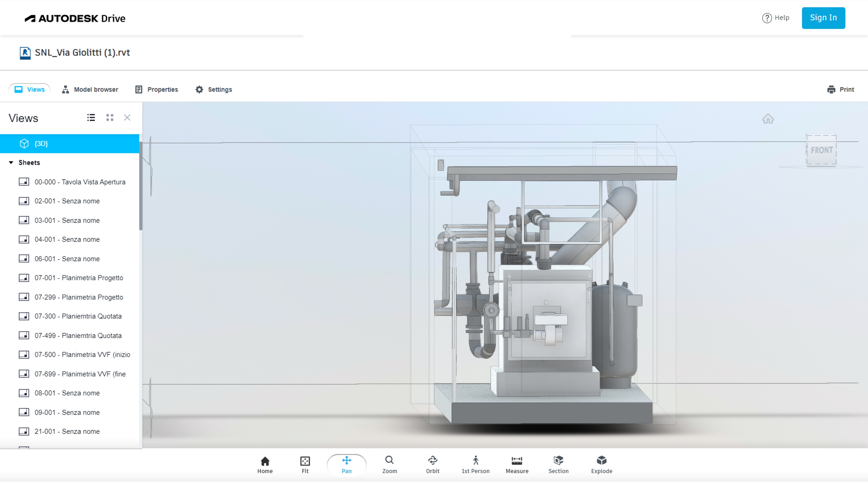Click the Sign In button
The image size is (868, 488).
point(823,18)
